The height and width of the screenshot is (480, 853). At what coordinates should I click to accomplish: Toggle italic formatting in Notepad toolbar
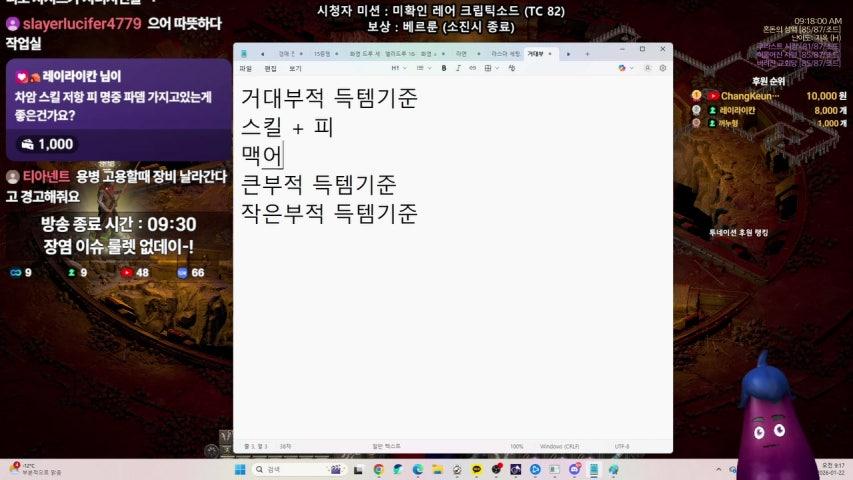[458, 68]
